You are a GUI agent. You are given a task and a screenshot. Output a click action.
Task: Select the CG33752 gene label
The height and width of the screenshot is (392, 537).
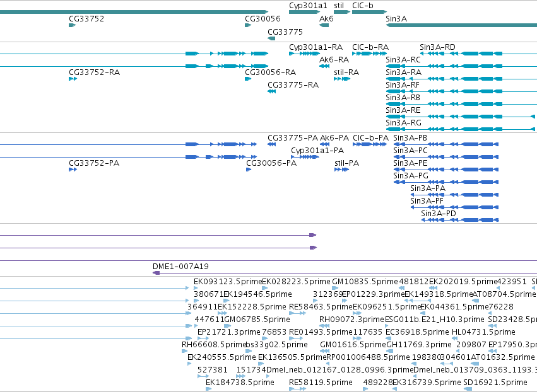(86, 18)
